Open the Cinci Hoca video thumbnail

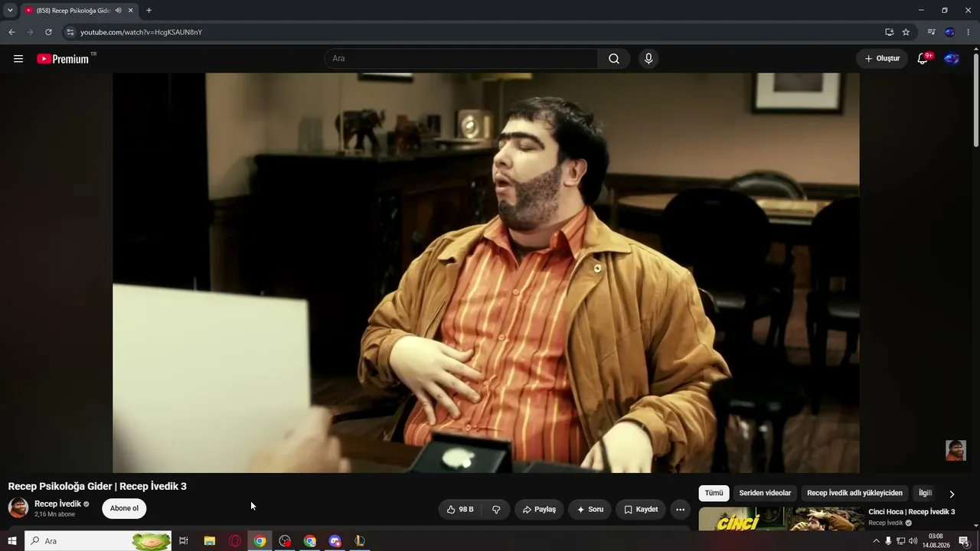click(x=780, y=520)
